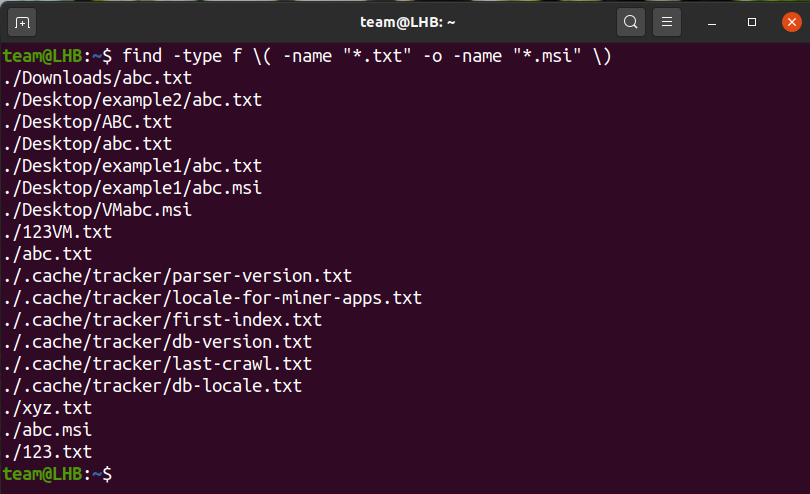
Task: Open a new terminal tab
Action: pos(23,21)
